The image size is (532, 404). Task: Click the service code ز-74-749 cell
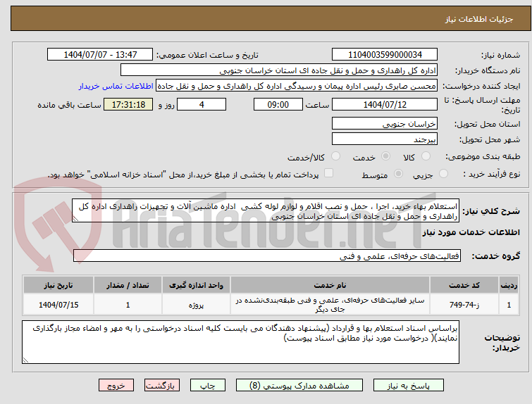tap(464, 305)
